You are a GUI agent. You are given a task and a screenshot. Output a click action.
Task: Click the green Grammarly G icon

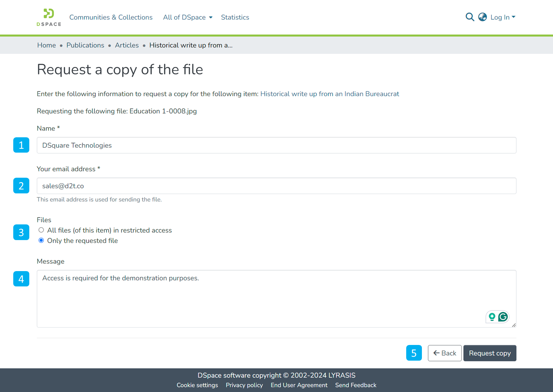[503, 317]
